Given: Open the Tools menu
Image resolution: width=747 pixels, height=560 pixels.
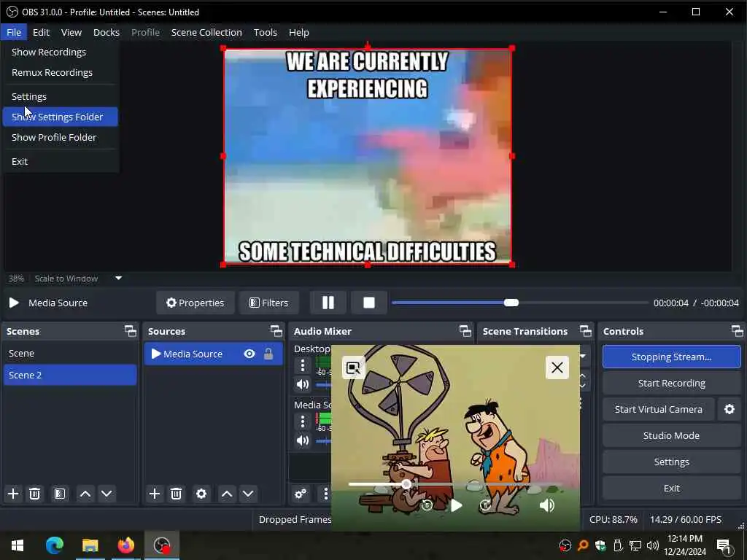Looking at the screenshot, I should [x=266, y=32].
